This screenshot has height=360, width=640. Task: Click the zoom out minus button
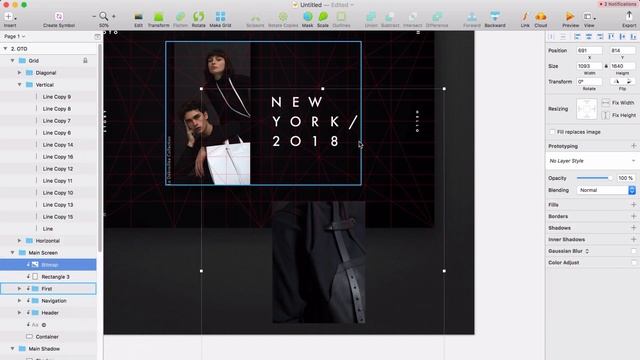[94, 16]
